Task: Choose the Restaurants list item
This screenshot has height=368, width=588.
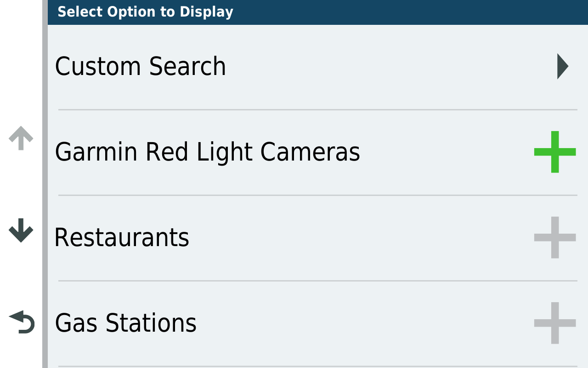Action: coord(317,238)
